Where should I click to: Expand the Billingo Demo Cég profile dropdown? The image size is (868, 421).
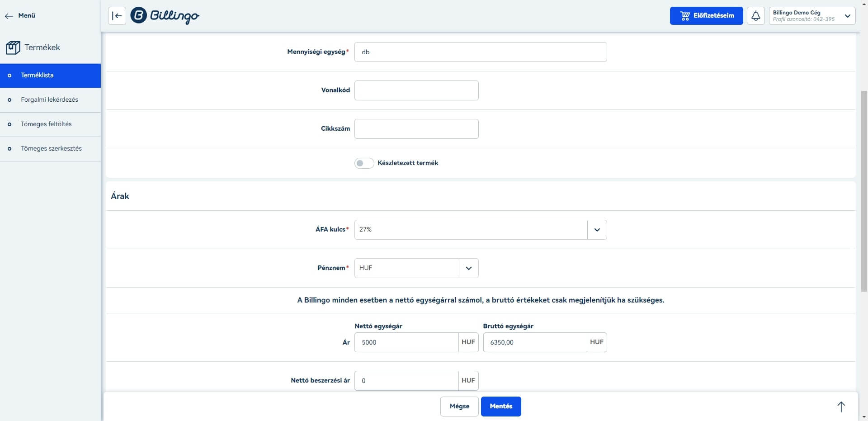pyautogui.click(x=848, y=16)
